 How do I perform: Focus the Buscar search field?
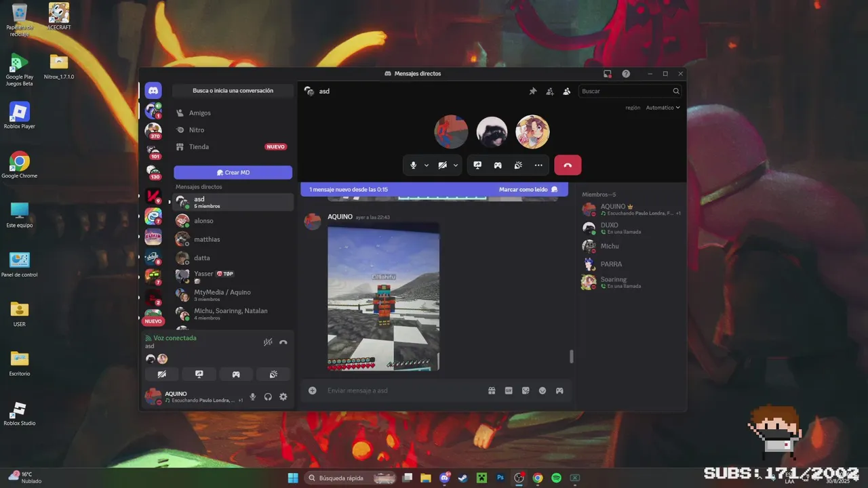630,91
